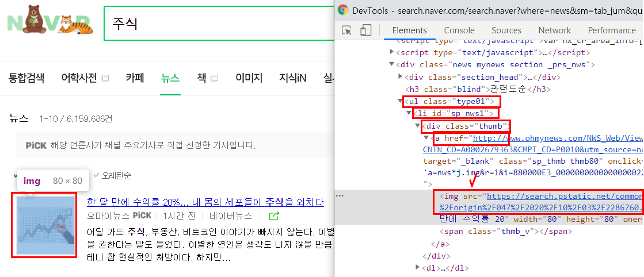Select the DevTools element inspector icon
The height and width of the screenshot is (277, 644).
tap(347, 30)
